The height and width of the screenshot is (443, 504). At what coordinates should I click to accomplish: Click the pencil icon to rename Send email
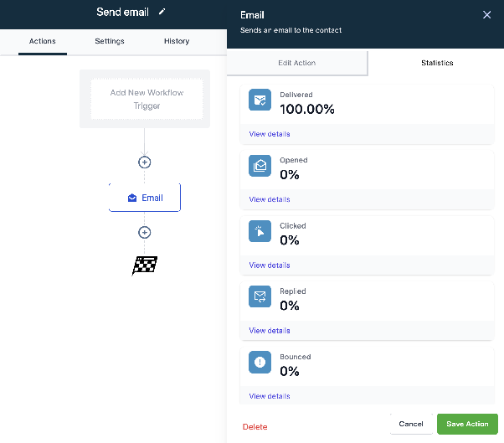pyautogui.click(x=162, y=12)
